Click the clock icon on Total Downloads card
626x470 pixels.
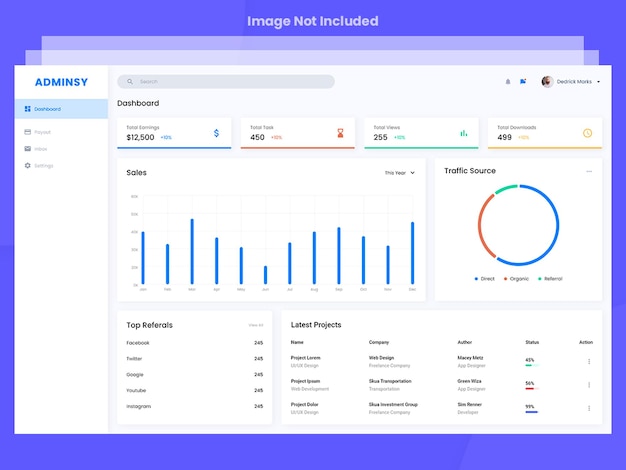click(587, 133)
